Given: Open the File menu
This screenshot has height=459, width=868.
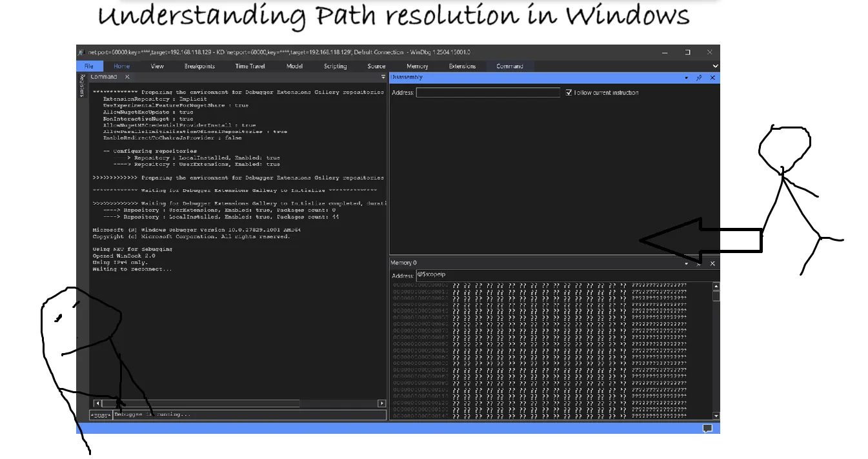Looking at the screenshot, I should (90, 65).
